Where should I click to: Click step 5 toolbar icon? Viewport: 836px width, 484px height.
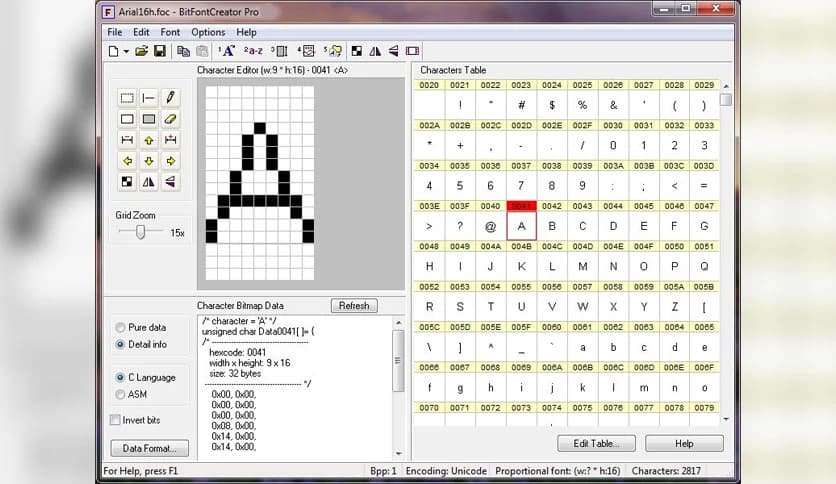[333, 51]
